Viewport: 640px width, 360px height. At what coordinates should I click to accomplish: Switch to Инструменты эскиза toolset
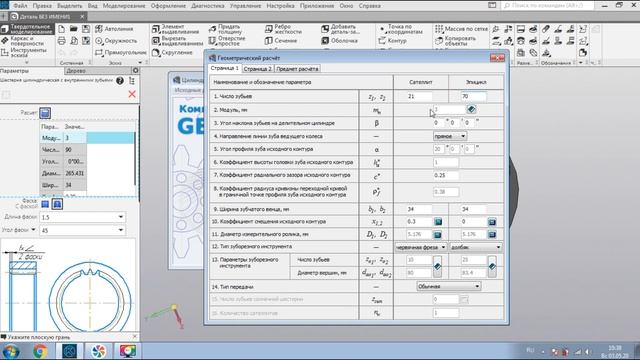tap(24, 53)
